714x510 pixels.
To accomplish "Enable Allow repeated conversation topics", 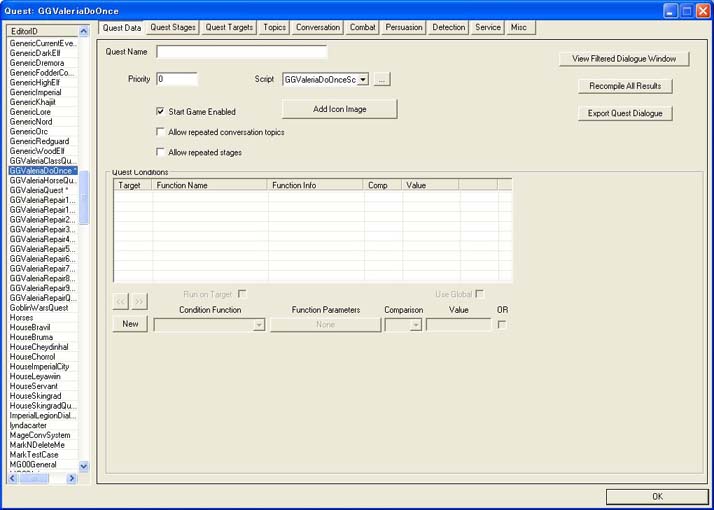I will [x=160, y=132].
